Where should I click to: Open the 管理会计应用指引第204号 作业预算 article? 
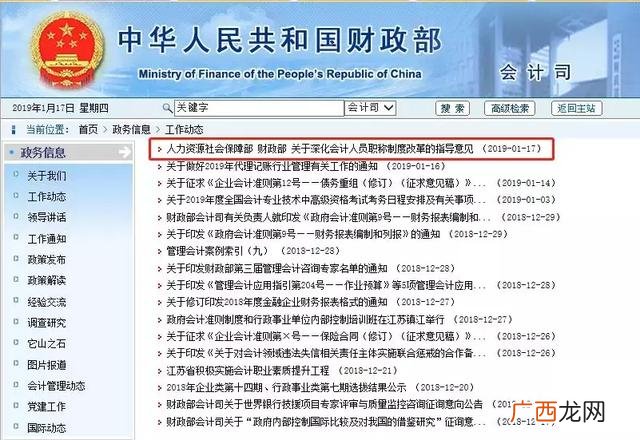coord(326,285)
